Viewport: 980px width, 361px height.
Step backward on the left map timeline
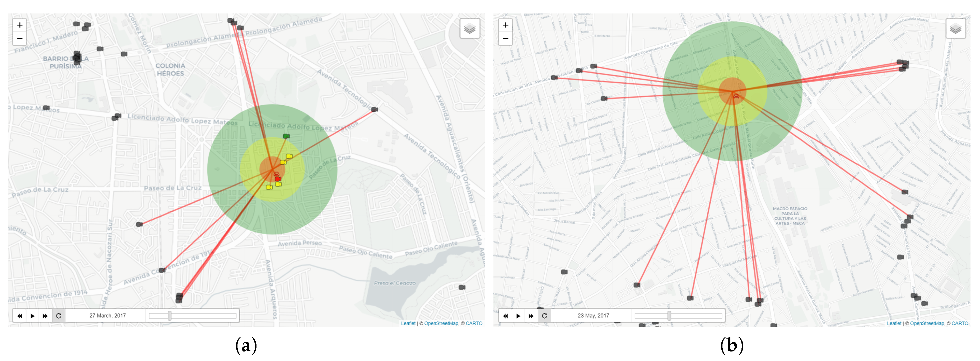pyautogui.click(x=19, y=316)
